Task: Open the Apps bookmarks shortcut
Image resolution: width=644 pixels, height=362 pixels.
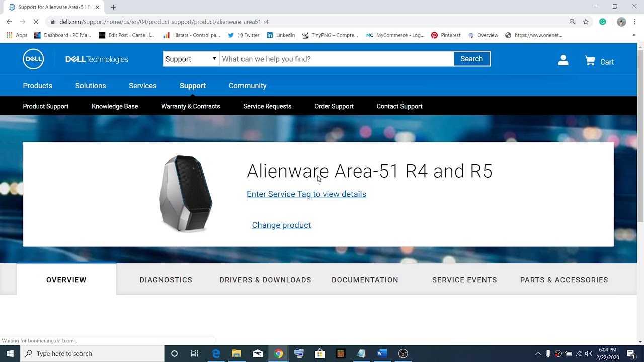Action: [17, 35]
